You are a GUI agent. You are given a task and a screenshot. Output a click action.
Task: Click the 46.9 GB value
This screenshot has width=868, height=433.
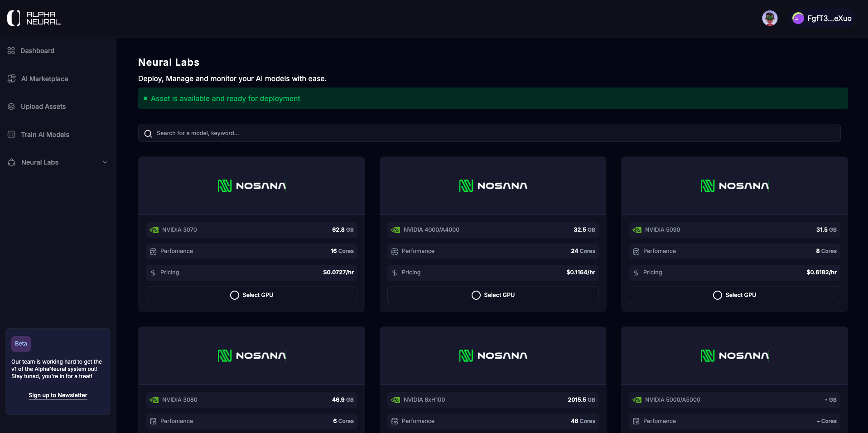(343, 400)
